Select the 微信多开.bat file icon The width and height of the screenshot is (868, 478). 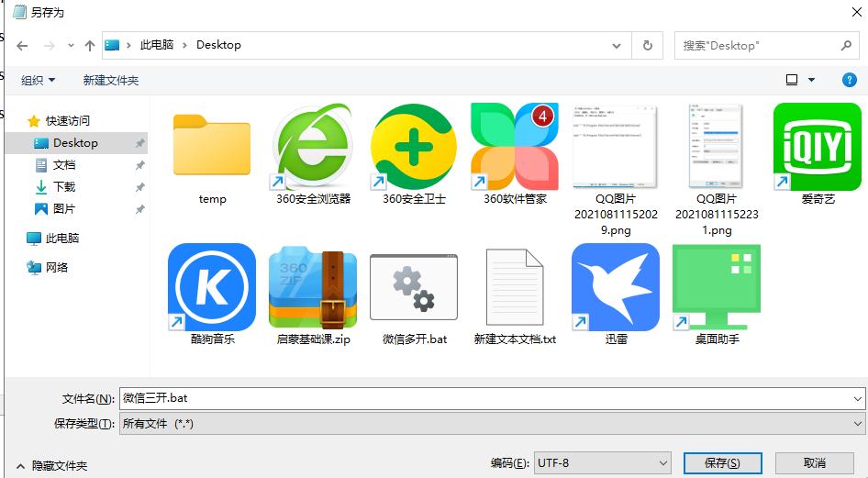pyautogui.click(x=414, y=287)
